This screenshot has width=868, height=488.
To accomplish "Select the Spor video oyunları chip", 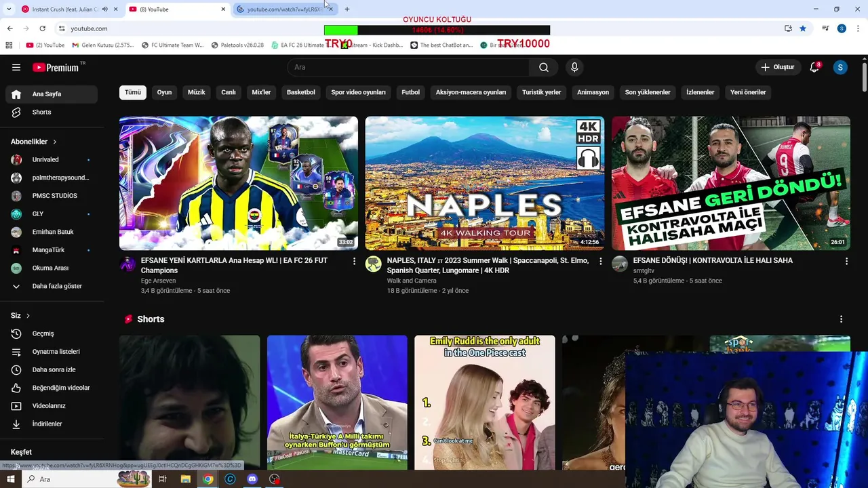I will coord(359,92).
